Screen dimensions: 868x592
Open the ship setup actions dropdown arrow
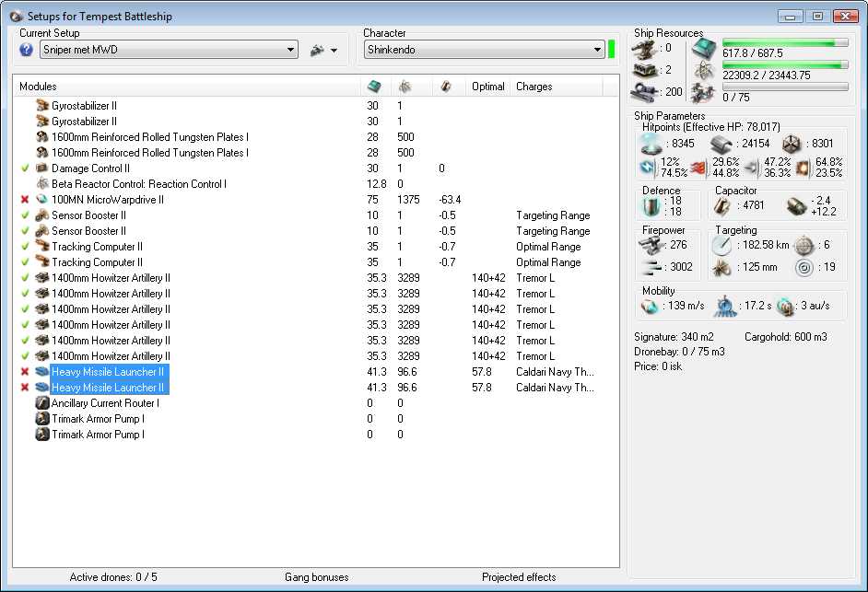pos(334,51)
